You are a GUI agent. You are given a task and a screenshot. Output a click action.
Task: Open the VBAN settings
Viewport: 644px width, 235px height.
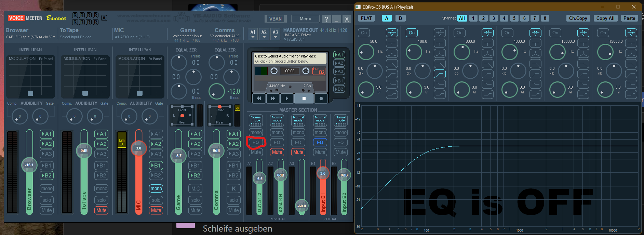[276, 19]
